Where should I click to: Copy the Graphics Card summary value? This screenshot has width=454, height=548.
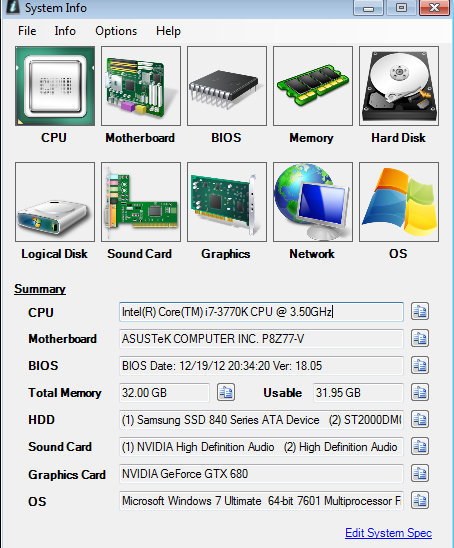point(420,474)
